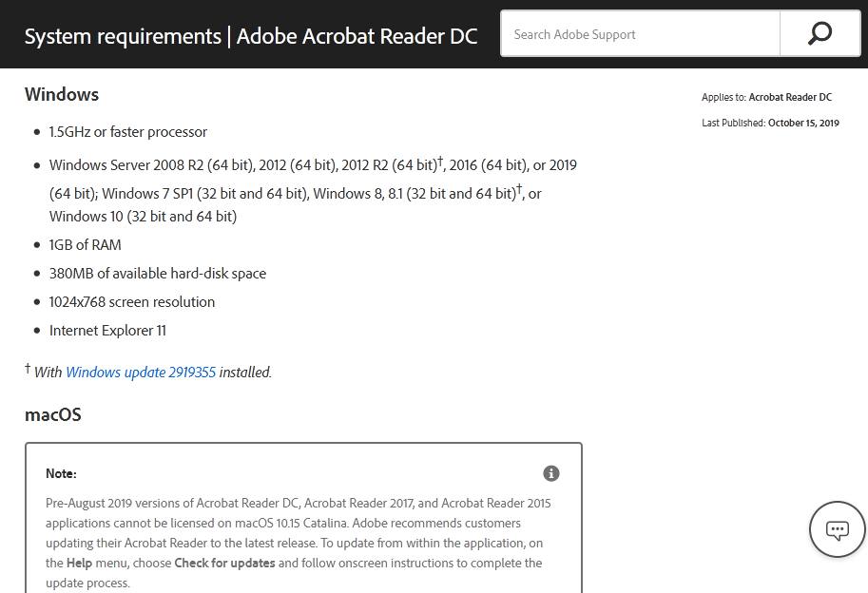Open the circled information symbol beside Note
Screen dimensions: 868x593
(x=551, y=473)
